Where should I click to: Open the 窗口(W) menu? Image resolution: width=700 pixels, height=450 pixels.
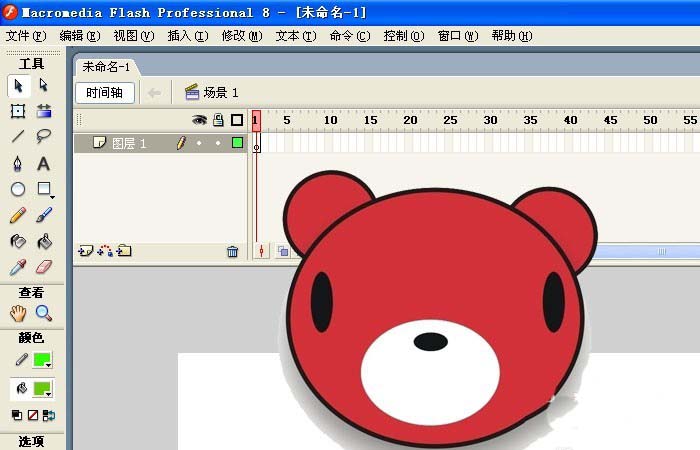click(x=458, y=36)
